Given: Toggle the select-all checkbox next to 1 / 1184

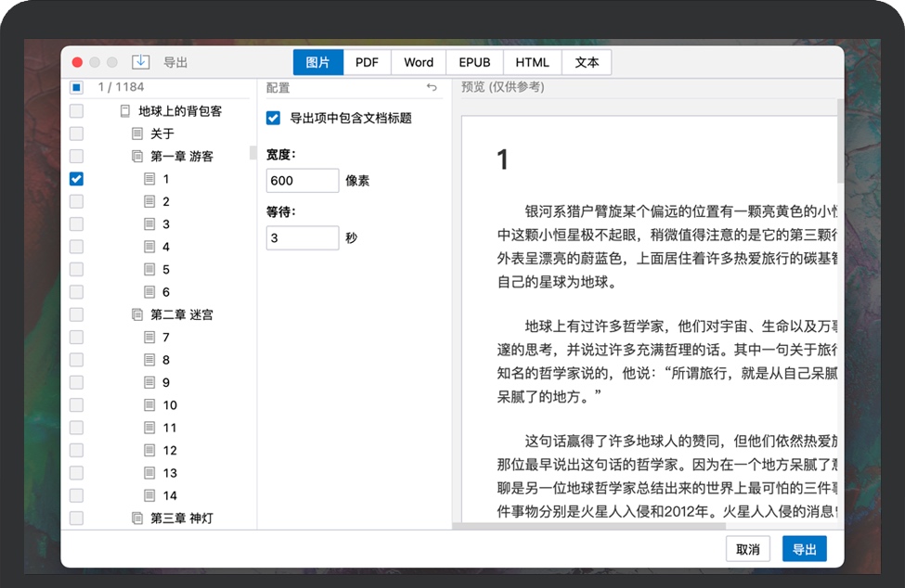Looking at the screenshot, I should (x=77, y=87).
